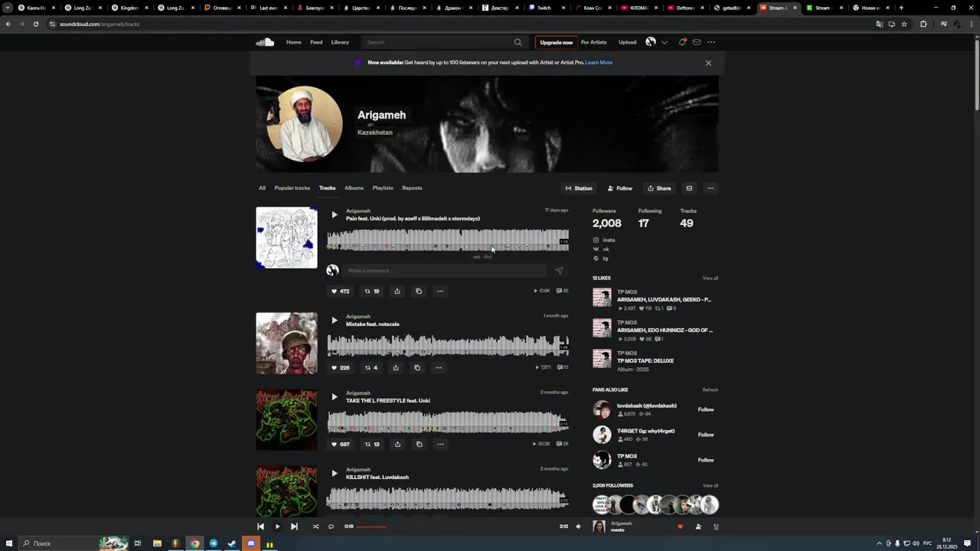Screen dimensions: 980x551
Task: Skip to next track in player
Action: [294, 527]
